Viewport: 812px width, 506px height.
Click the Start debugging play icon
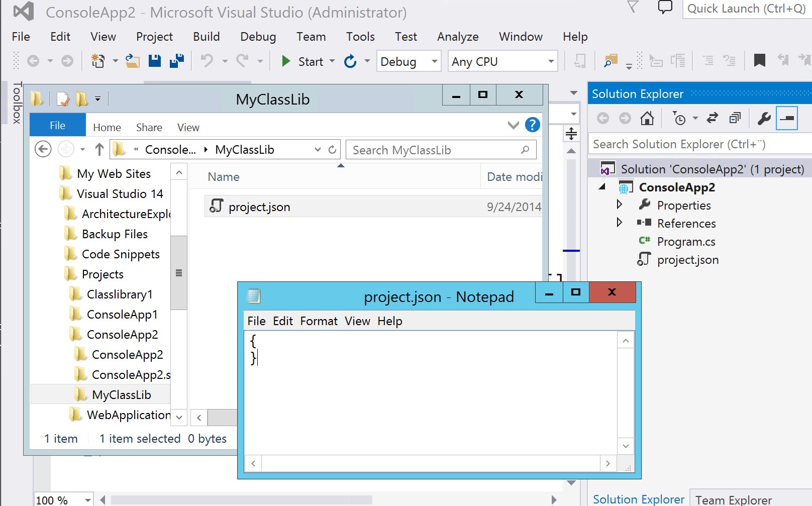pyautogui.click(x=286, y=61)
